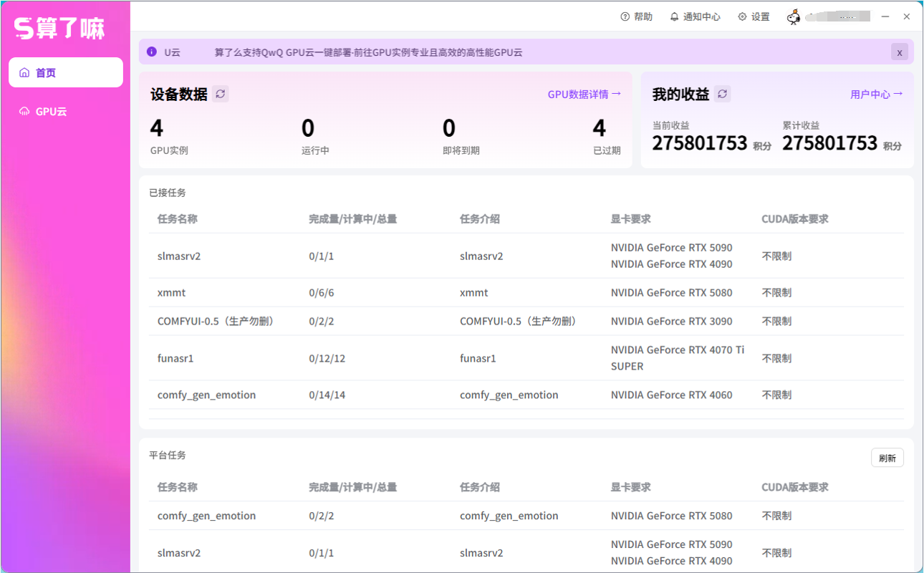This screenshot has width=924, height=573.
Task: Open 通知中心 notification center
Action: [x=695, y=16]
